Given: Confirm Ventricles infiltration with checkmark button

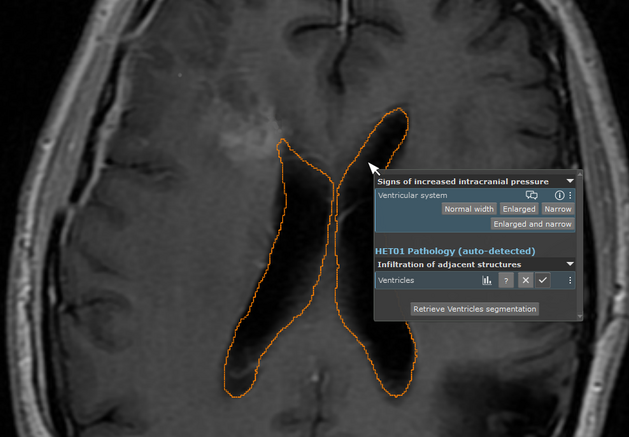Looking at the screenshot, I should [x=543, y=281].
